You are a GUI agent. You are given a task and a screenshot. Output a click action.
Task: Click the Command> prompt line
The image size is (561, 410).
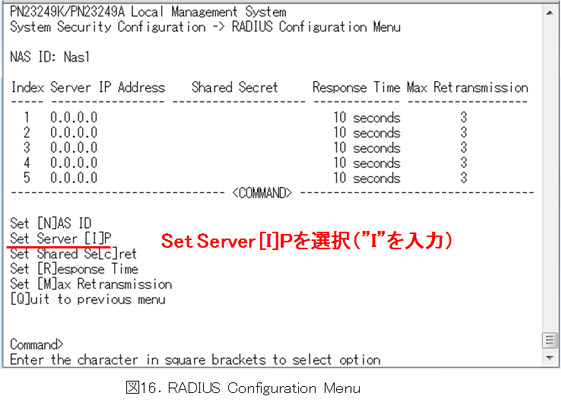(37, 344)
